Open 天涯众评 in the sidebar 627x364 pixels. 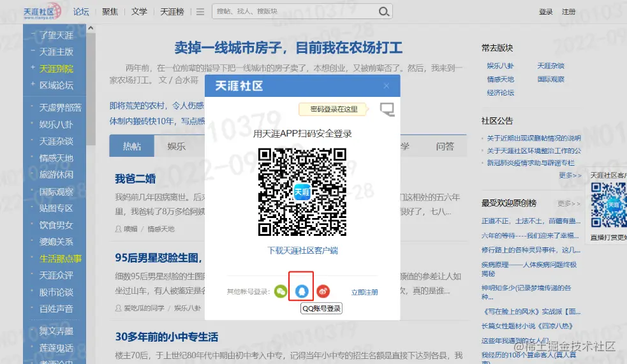coord(56,275)
